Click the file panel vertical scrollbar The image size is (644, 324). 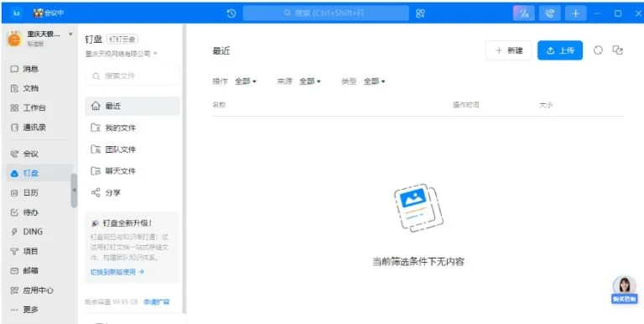[x=184, y=169]
